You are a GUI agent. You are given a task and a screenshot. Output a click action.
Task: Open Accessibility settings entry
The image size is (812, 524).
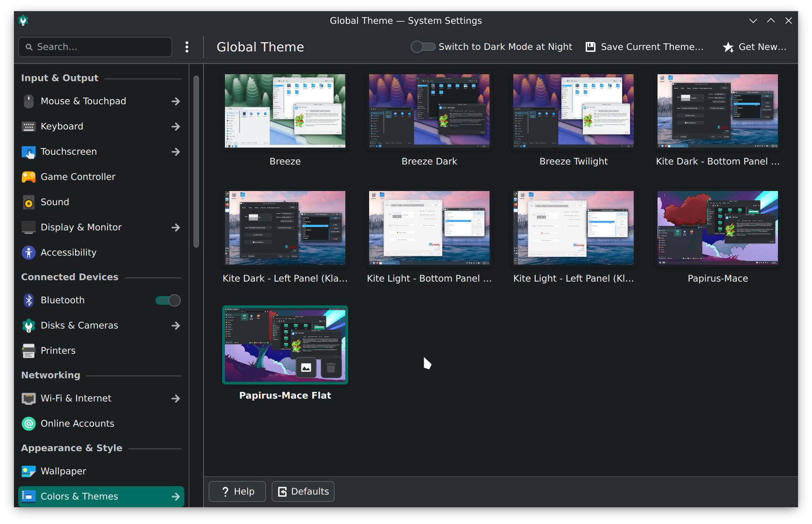(101, 253)
